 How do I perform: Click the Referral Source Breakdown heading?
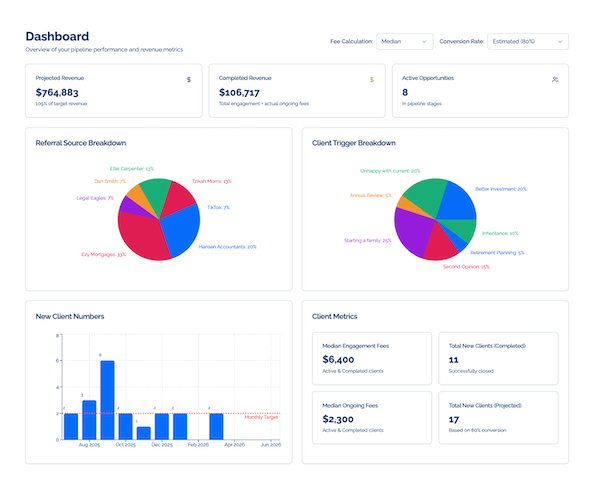coord(81,143)
